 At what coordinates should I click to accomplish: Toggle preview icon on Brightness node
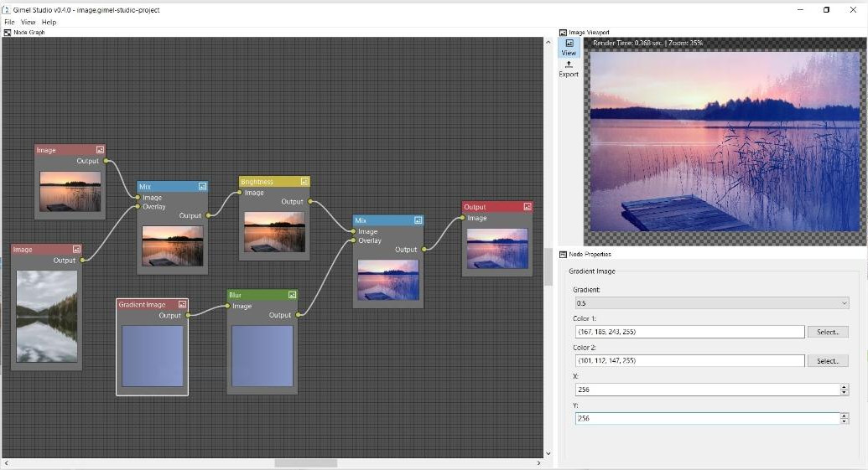click(304, 182)
